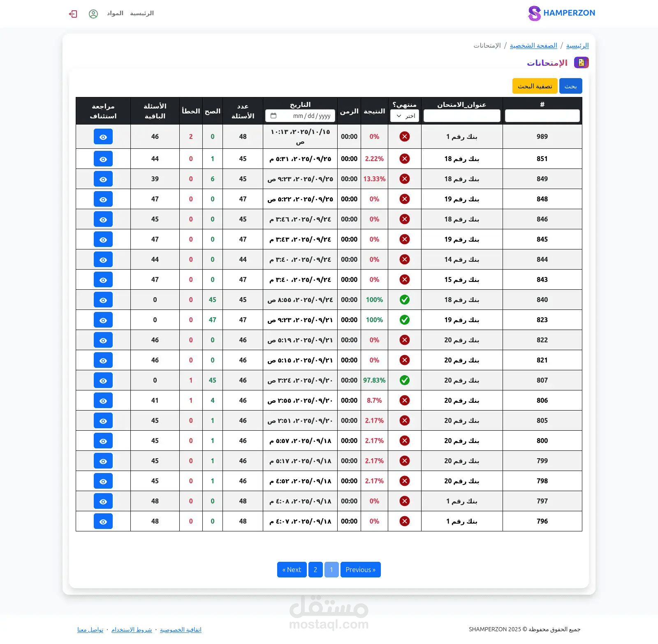This screenshot has height=644, width=658.
Task: Review exam 840 with eye button
Action: (x=103, y=300)
